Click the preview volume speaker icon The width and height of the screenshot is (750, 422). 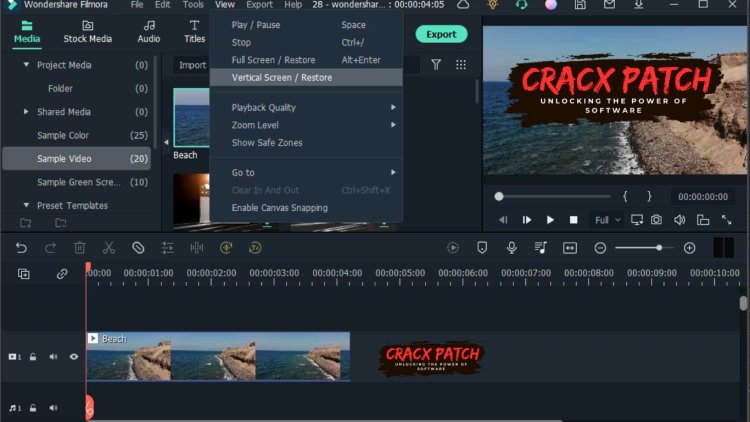coord(679,220)
